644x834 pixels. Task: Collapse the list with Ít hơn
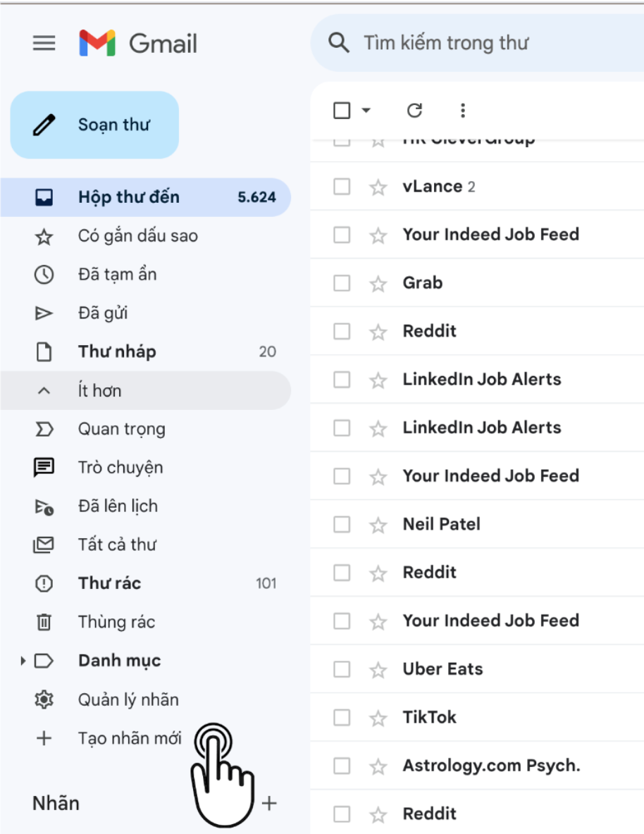pyautogui.click(x=145, y=391)
